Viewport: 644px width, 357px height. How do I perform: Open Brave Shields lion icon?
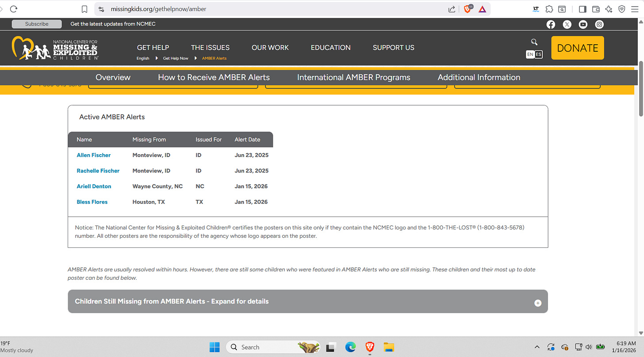click(468, 9)
